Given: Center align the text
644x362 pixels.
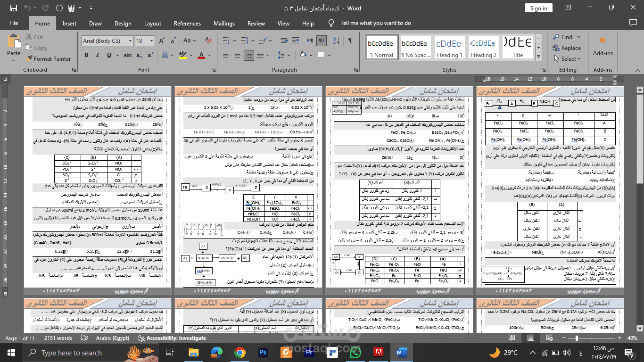Looking at the screenshot, I should [x=238, y=55].
